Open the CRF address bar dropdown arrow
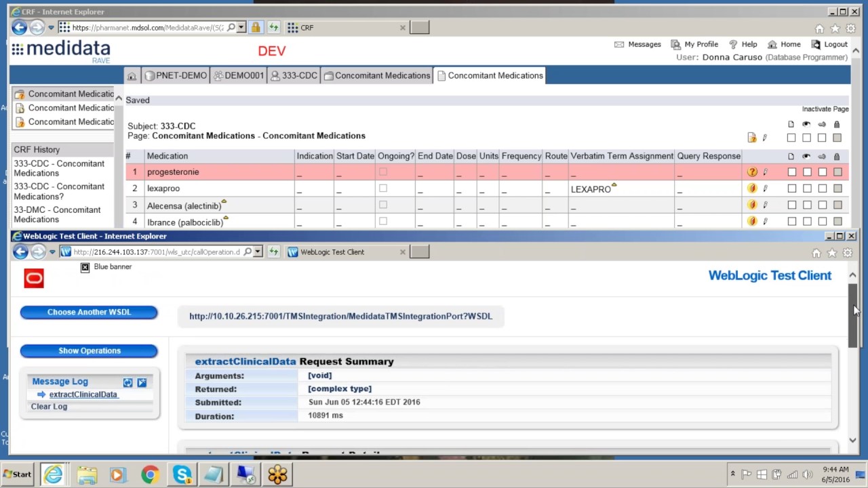Viewport: 868px width, 488px height. click(x=241, y=28)
